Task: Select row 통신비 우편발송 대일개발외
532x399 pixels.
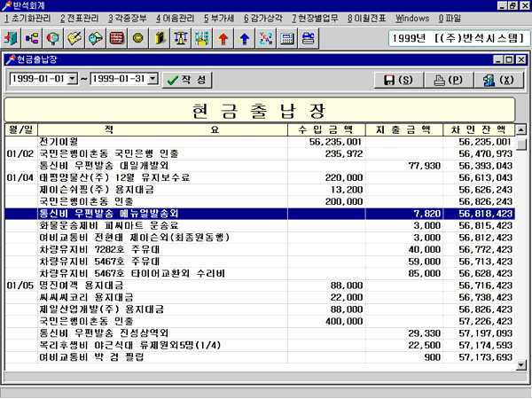Action: pyautogui.click(x=260, y=166)
